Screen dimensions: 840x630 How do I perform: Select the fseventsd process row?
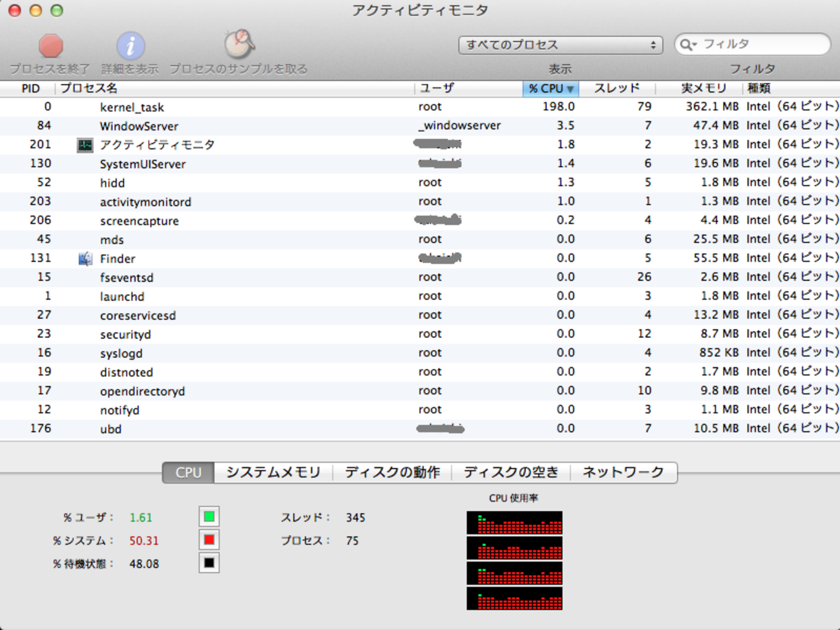(x=420, y=277)
